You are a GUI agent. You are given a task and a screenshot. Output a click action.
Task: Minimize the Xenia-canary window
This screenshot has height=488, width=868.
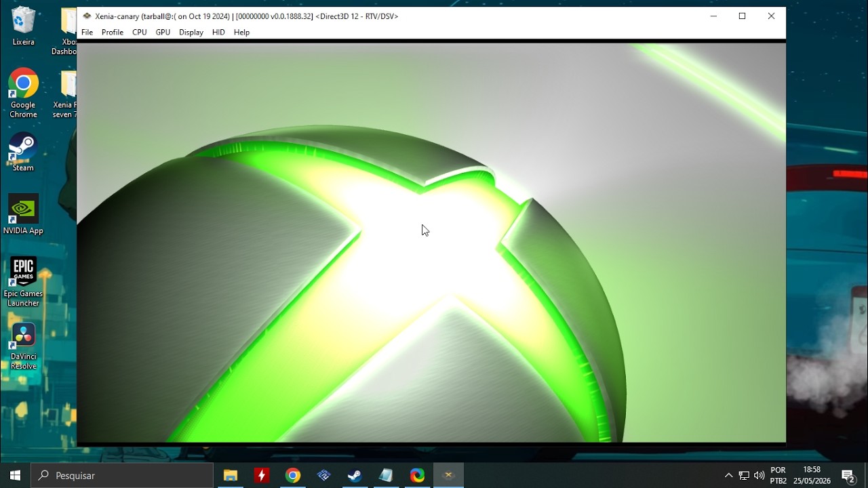[x=713, y=16]
